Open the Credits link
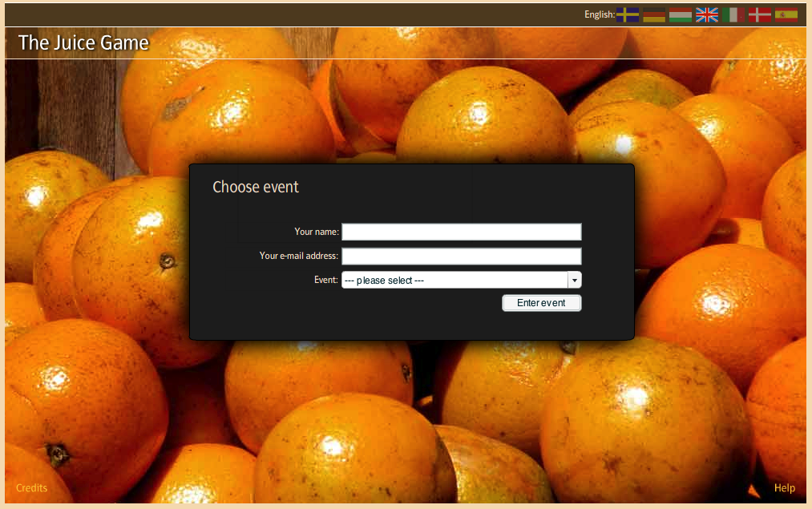 point(31,488)
